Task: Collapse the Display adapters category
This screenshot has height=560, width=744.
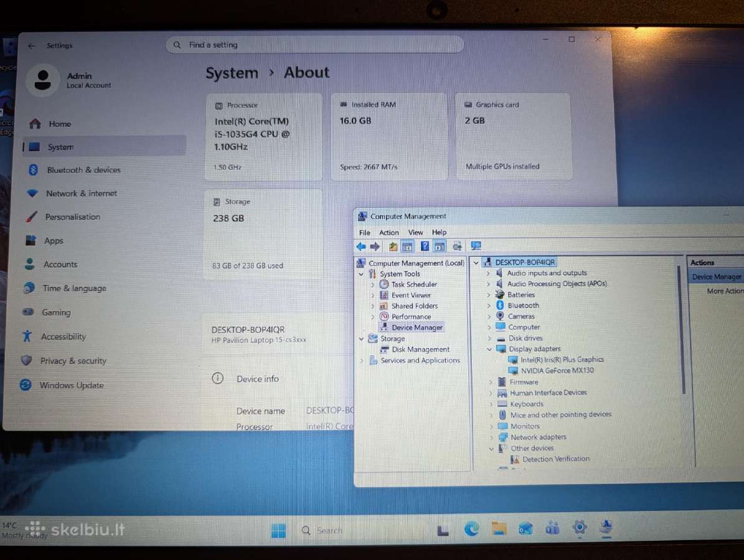Action: [489, 350]
